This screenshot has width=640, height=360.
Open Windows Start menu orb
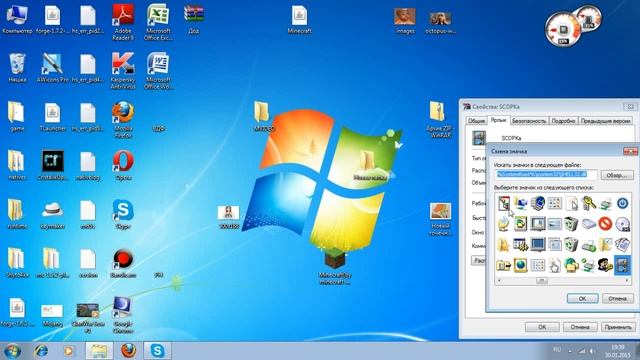click(12, 351)
